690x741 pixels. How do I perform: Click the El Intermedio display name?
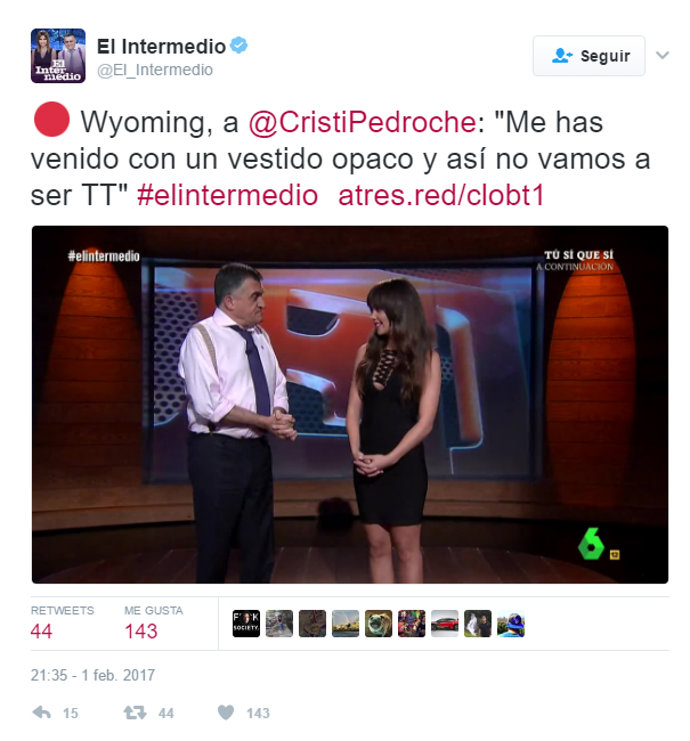point(161,46)
